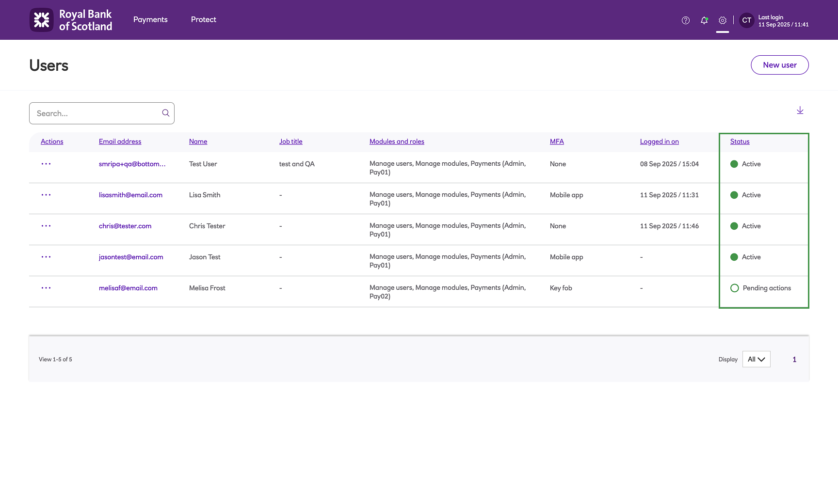Screen dimensions: 838x504
Task: Click Mobile app MFA in Jason Test row
Action: 566,257
